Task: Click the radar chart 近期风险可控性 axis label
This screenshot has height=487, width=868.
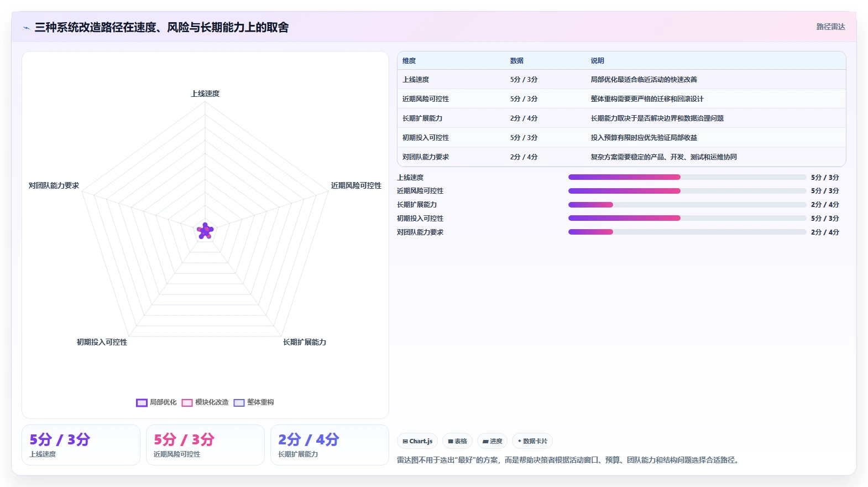Action: [356, 185]
